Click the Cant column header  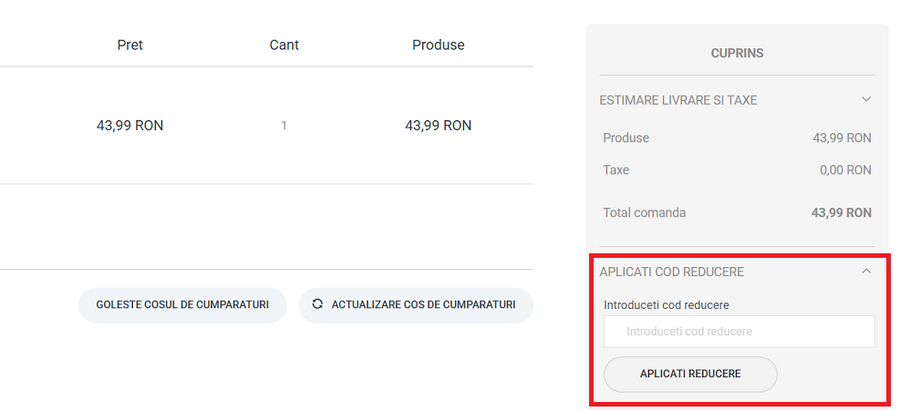click(284, 45)
